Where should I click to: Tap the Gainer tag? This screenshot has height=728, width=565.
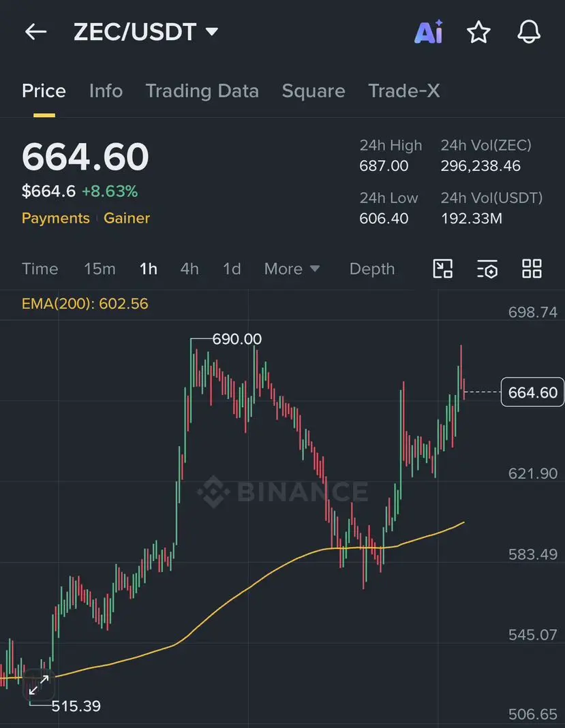tap(127, 218)
